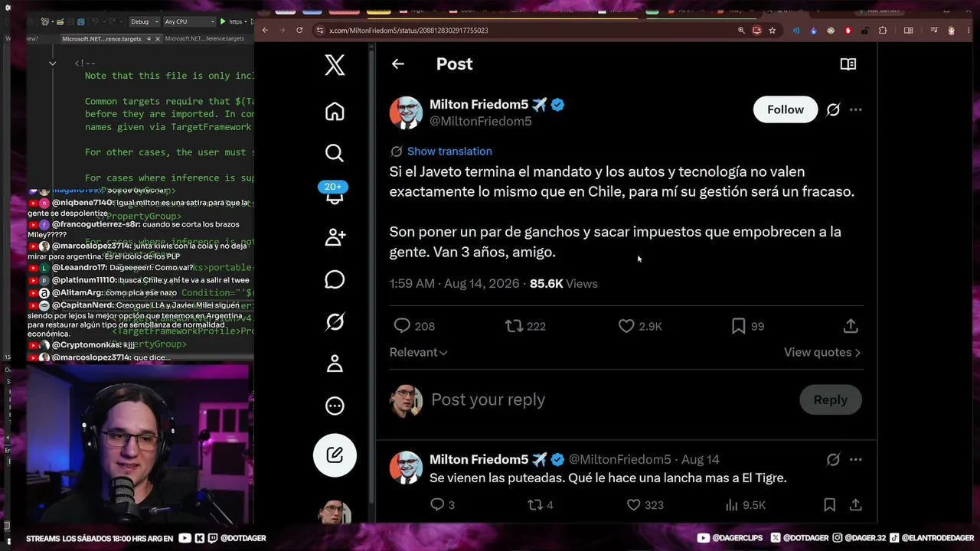Viewport: 980px width, 551px height.
Task: Open the Follow people icon in sidebar
Action: [x=335, y=237]
